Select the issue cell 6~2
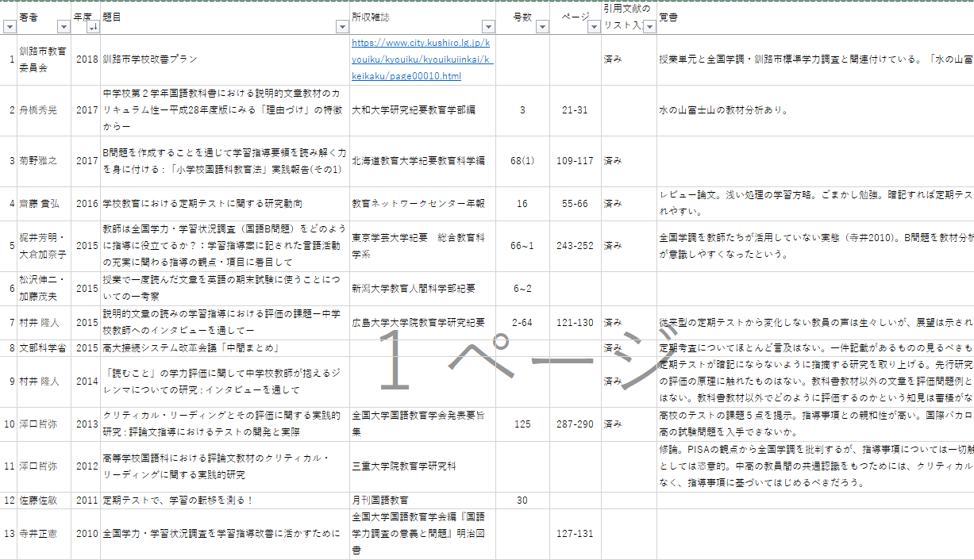Viewport: 974px width, 560px height. point(522,289)
